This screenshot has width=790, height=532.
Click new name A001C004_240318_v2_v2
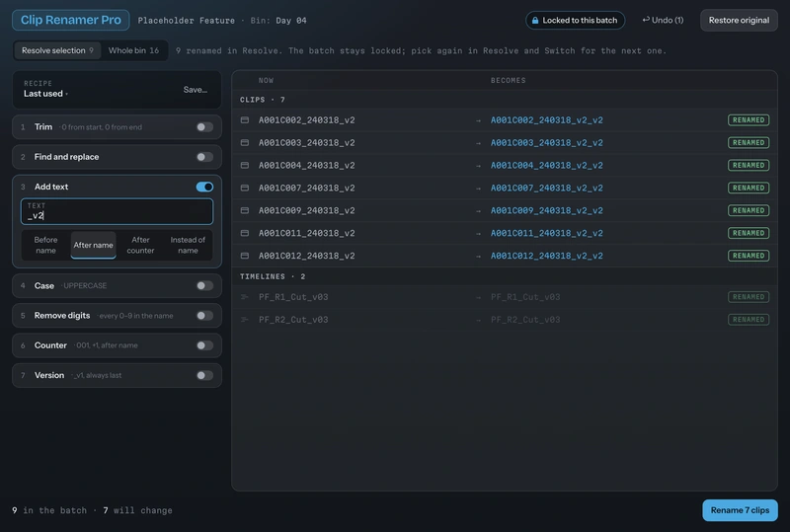[547, 165]
